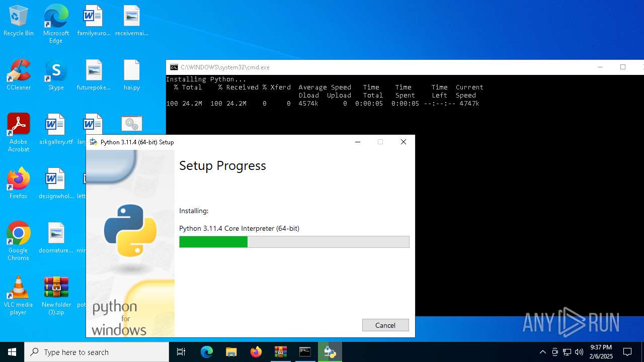Maximize the cmd.exe window
This screenshot has width=644, height=362.
[x=623, y=67]
